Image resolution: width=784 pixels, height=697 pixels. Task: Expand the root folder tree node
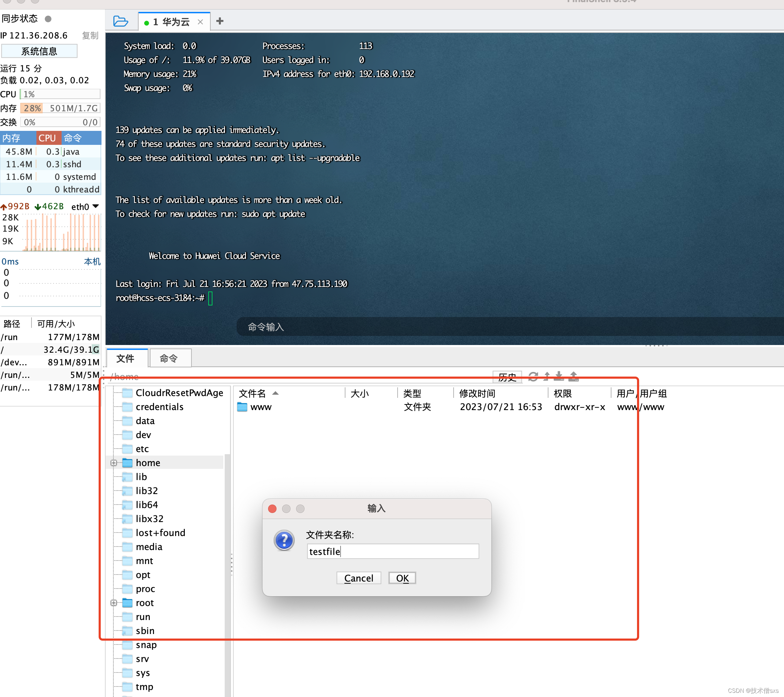[x=113, y=603]
